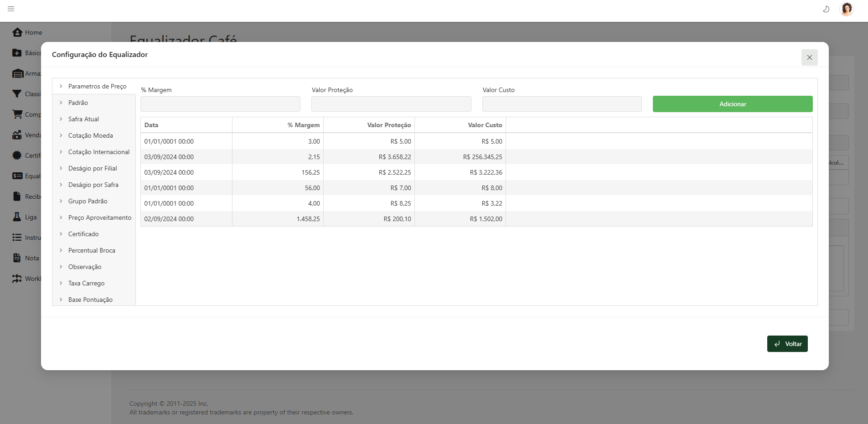Screen dimensions: 868x424
Task: Focus the % Margem input field
Action: click(220, 104)
